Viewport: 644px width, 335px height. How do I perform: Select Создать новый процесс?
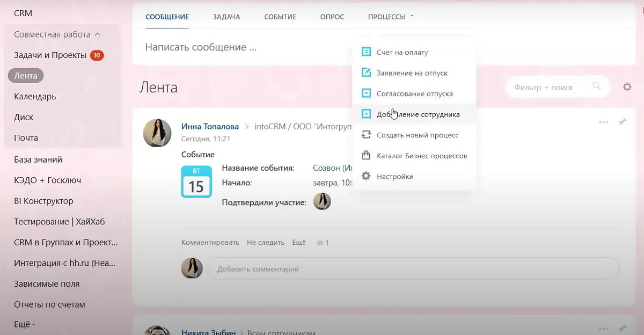coord(414,135)
